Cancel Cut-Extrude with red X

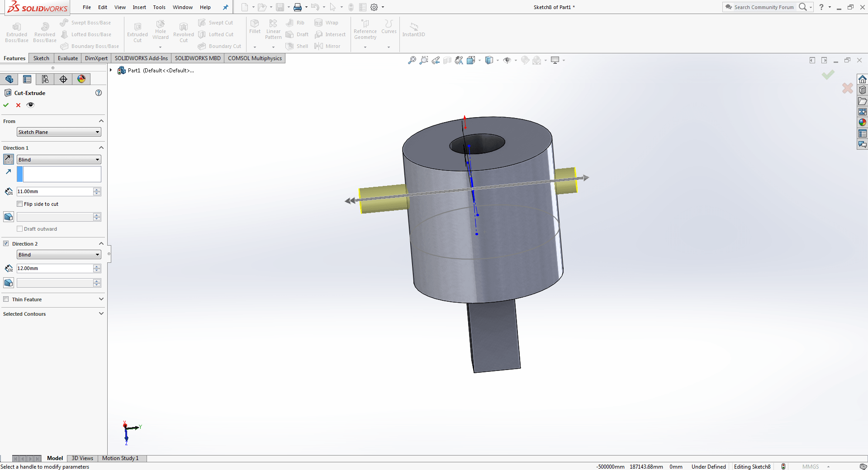pos(18,105)
